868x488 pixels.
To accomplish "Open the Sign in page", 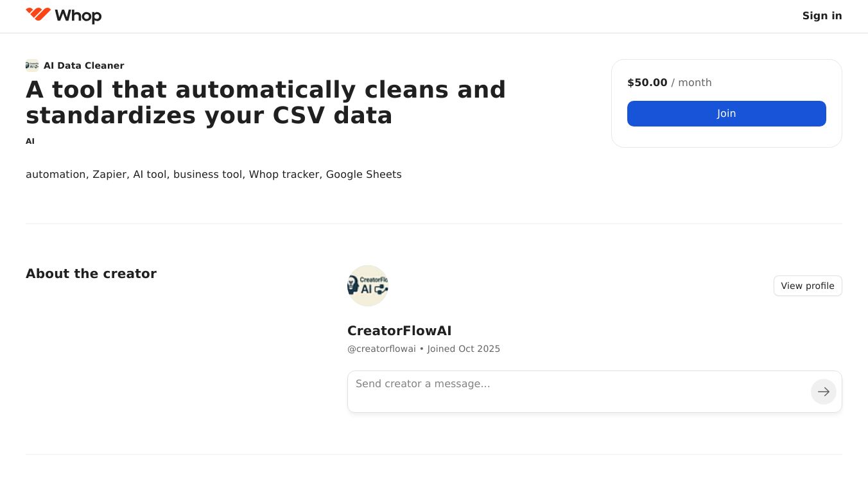I will (822, 15).
